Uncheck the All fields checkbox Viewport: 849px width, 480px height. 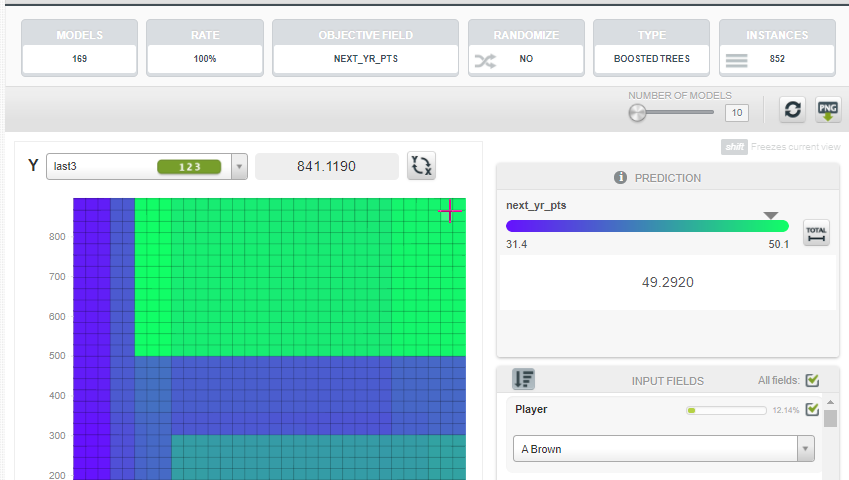click(x=812, y=380)
